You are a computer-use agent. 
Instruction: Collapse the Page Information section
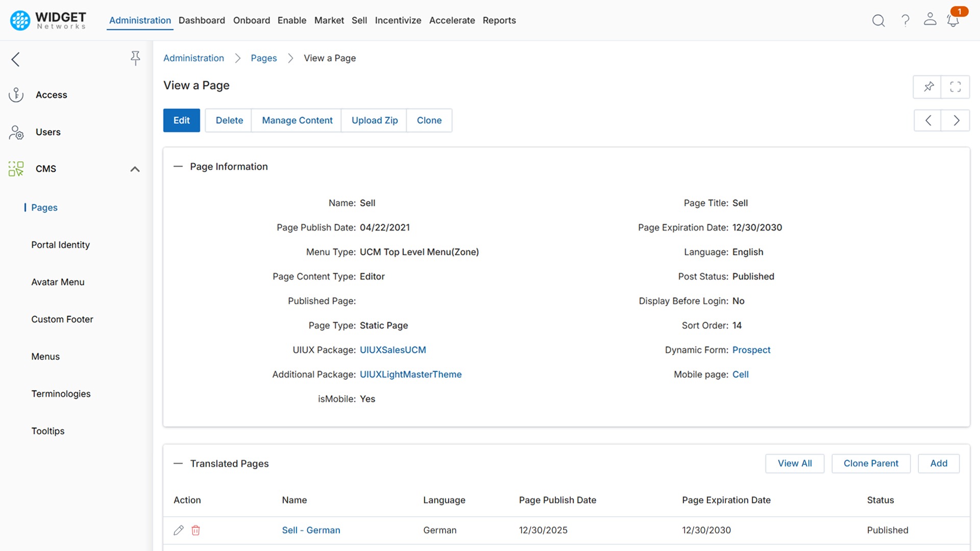[x=178, y=166]
